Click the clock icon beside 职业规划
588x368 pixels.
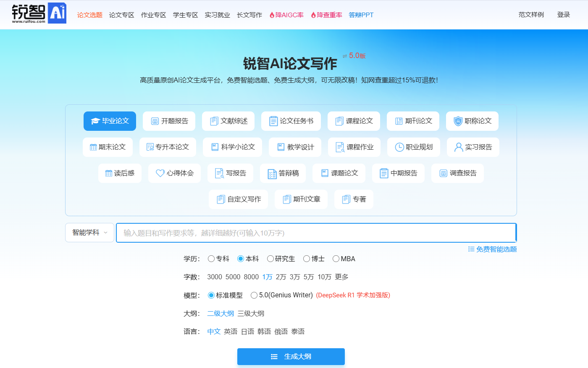click(399, 147)
